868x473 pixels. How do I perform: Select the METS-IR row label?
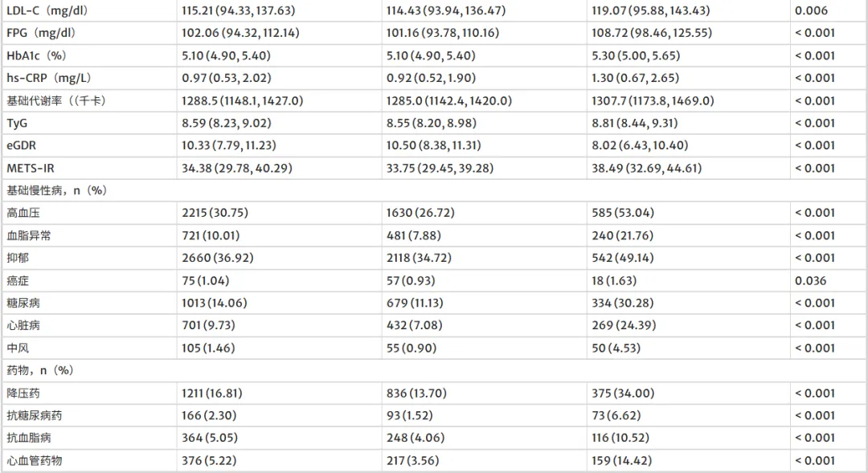31,168
